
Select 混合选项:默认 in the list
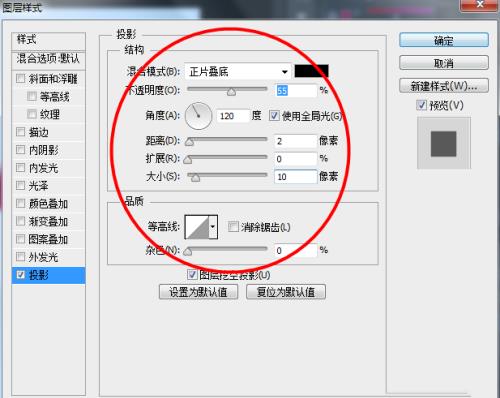coord(48,59)
